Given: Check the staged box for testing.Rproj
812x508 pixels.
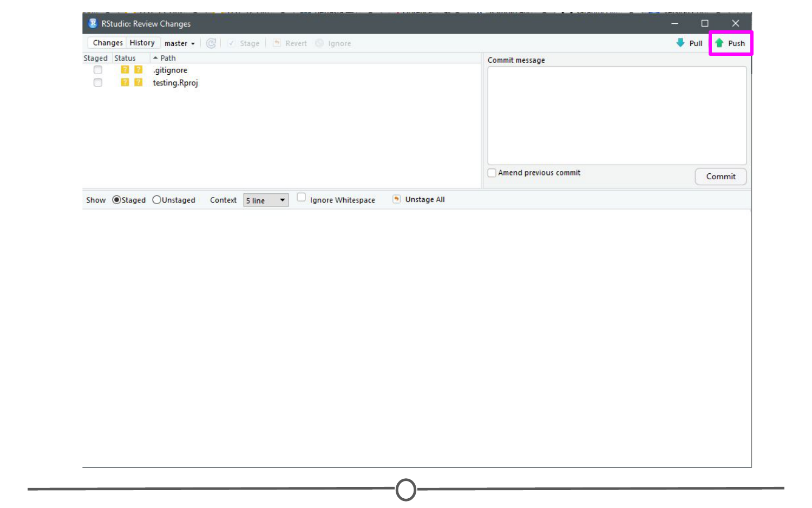Looking at the screenshot, I should [98, 83].
